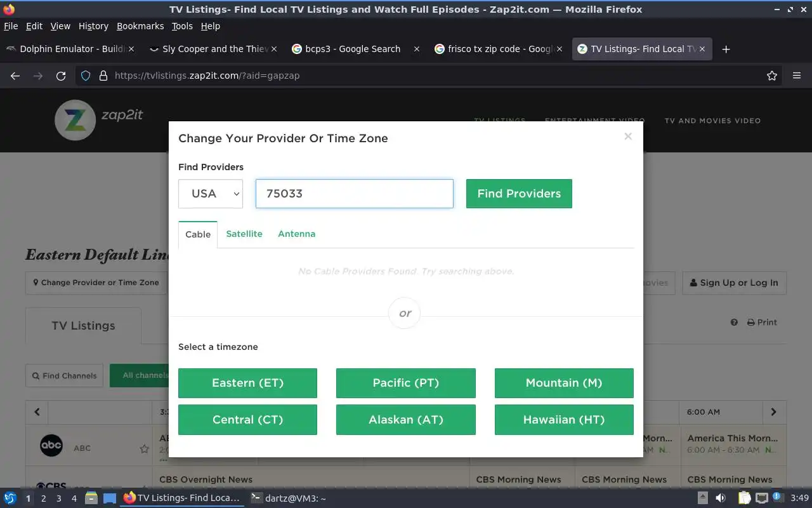Open the desktop start menu icon
The image size is (812, 508).
click(x=10, y=498)
